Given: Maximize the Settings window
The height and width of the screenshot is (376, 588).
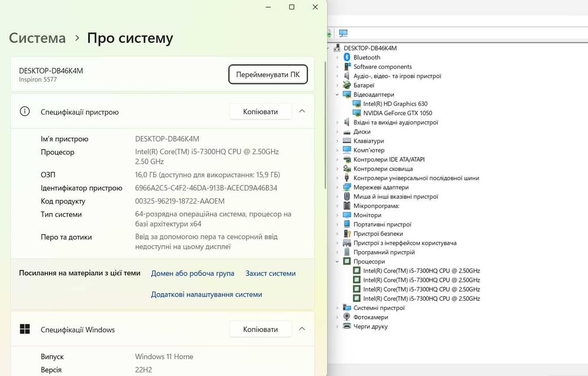Looking at the screenshot, I should click(x=292, y=6).
